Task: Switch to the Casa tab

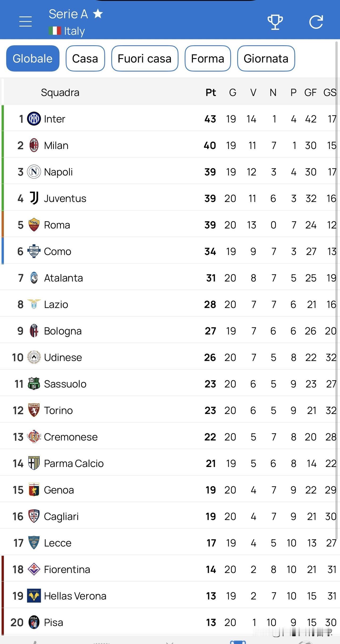Action: (x=85, y=58)
